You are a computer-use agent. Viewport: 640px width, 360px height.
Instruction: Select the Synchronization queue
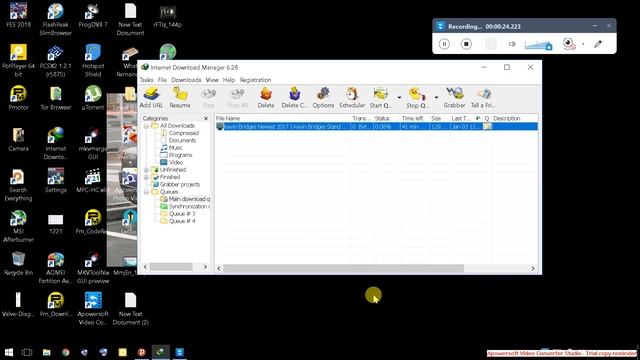click(185, 207)
